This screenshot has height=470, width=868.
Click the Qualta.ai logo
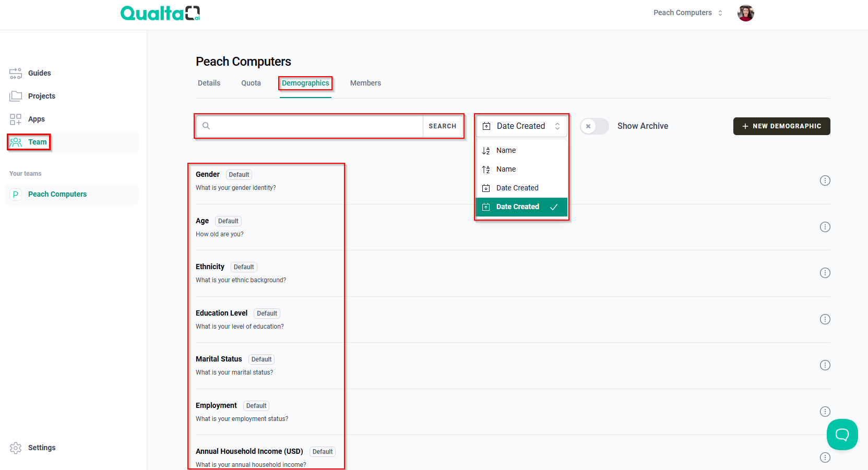click(160, 13)
